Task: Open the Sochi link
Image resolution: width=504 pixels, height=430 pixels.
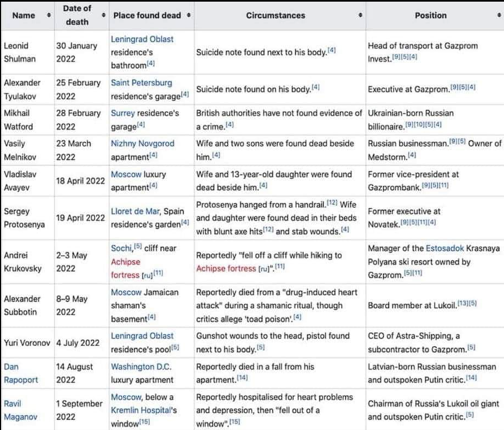Action: coord(121,249)
